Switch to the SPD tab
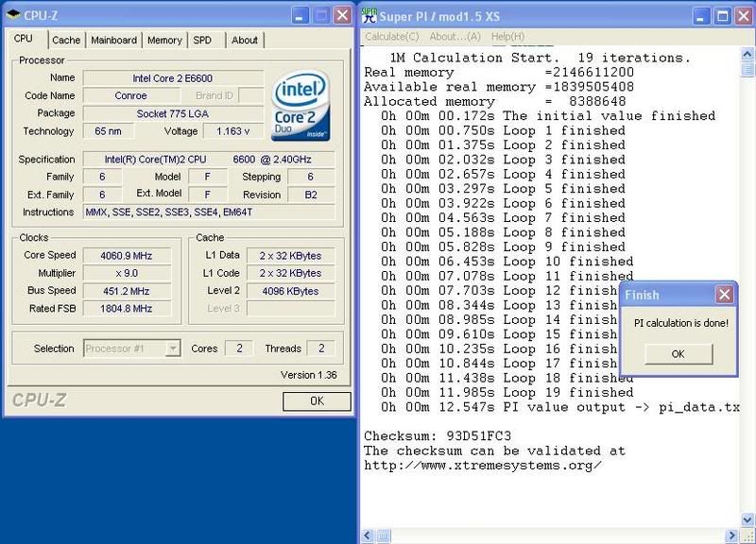This screenshot has width=756, height=544. click(x=202, y=41)
